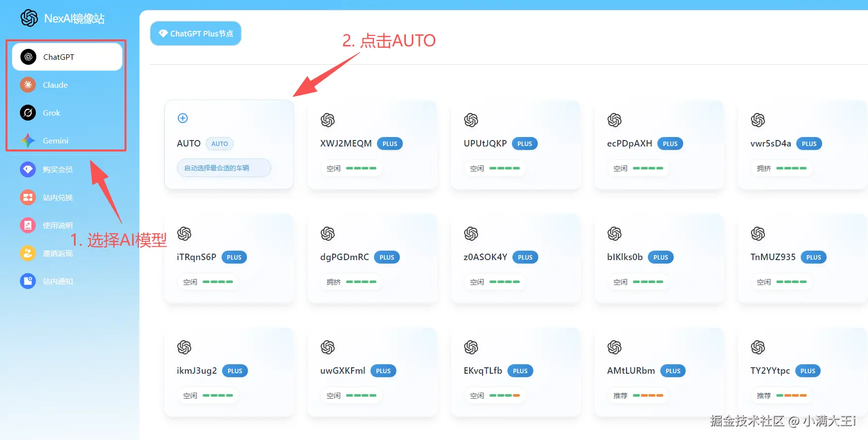Click the PLUS badge beside TnMUZ935

814,257
